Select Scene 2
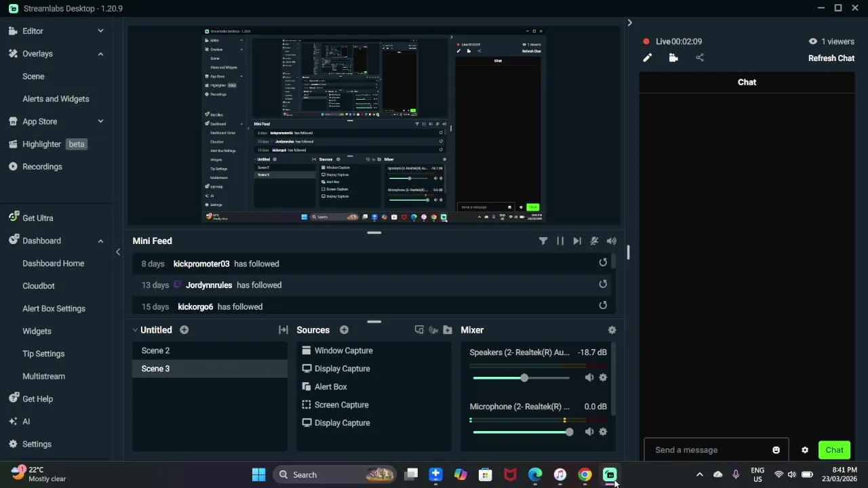868x488 pixels. point(210,350)
